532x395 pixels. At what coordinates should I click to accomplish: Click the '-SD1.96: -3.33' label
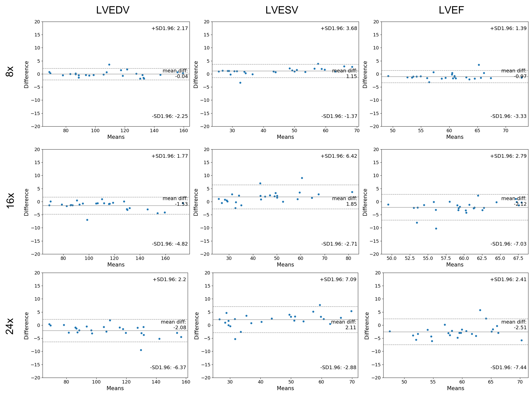(508, 116)
